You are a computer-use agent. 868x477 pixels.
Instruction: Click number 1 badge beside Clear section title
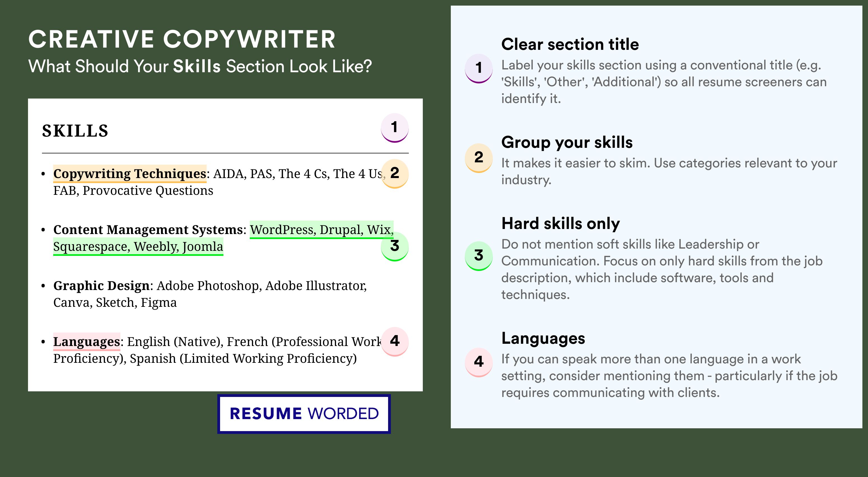click(x=479, y=68)
